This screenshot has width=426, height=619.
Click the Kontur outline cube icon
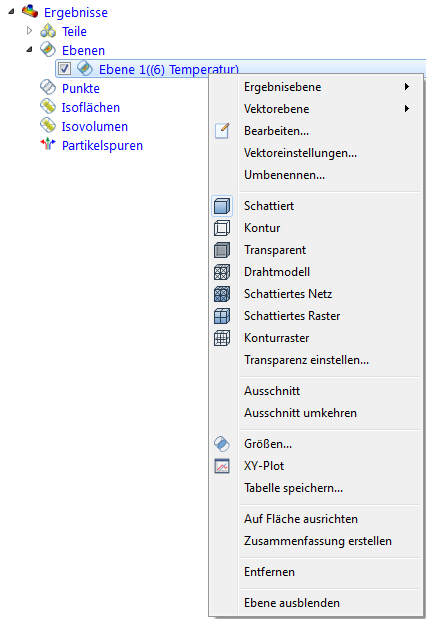222,228
